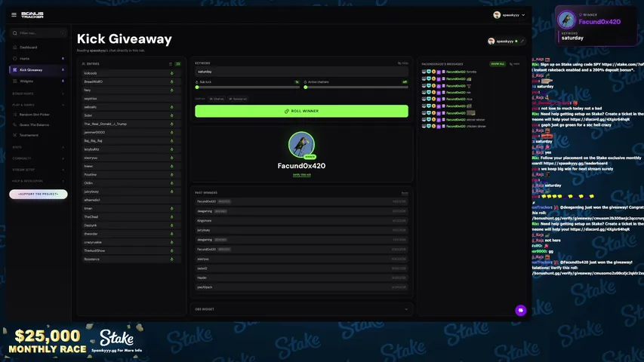Screen dimensions: 644x362
Task: Click the luck icon on sebosfc row
Action: click(172, 107)
